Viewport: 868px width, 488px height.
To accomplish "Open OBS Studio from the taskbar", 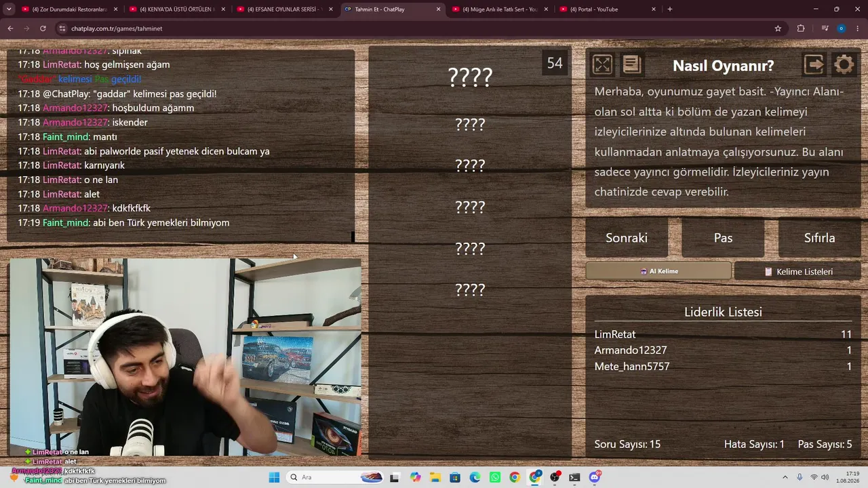I will pyautogui.click(x=555, y=477).
